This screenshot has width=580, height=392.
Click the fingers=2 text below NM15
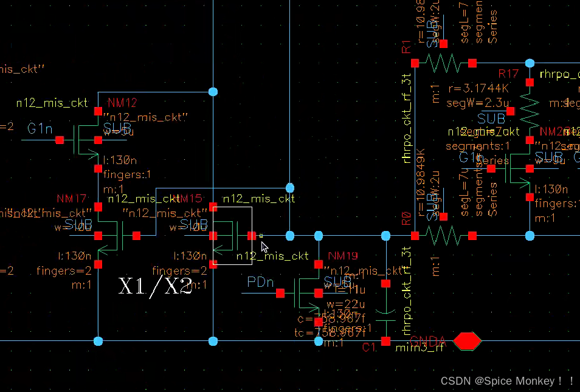tap(179, 271)
